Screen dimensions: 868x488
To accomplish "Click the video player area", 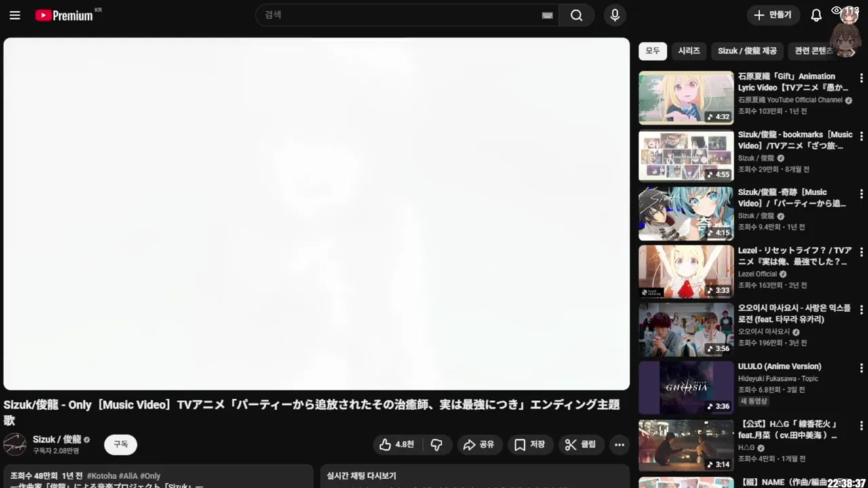I will coord(317,213).
